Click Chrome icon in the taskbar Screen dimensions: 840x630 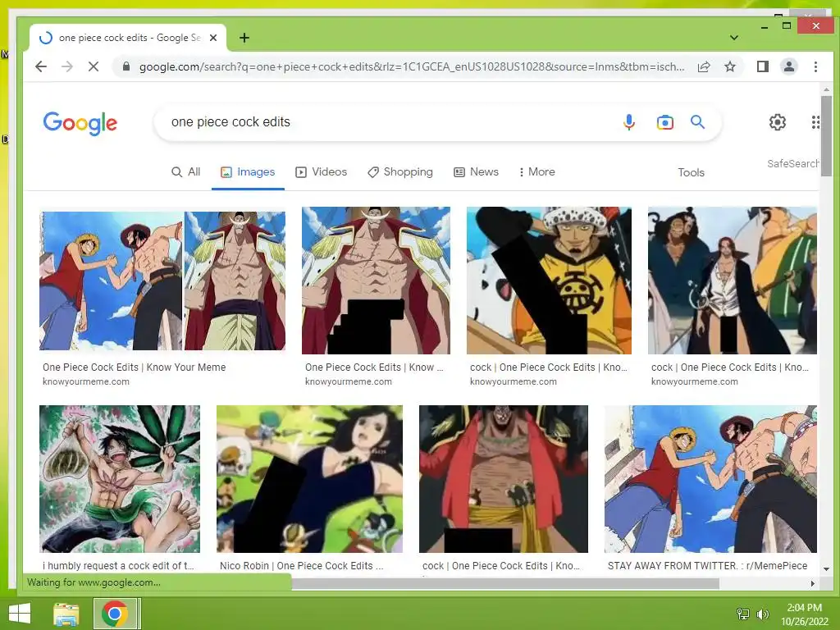(115, 614)
